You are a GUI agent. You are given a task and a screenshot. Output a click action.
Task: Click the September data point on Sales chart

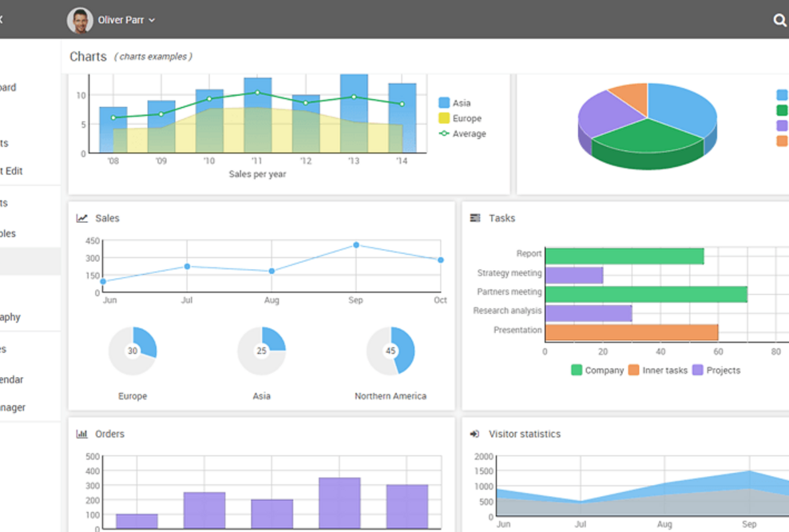(x=355, y=246)
